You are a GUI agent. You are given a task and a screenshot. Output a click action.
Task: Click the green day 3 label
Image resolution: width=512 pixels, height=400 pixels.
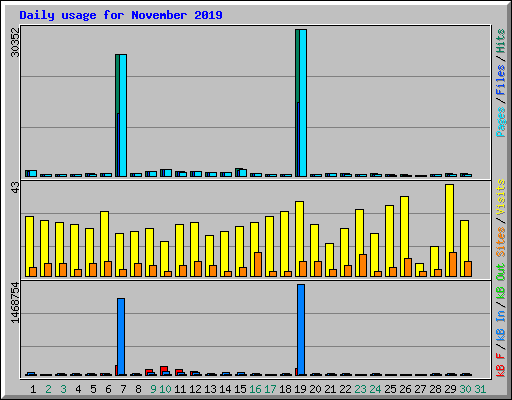63,389
